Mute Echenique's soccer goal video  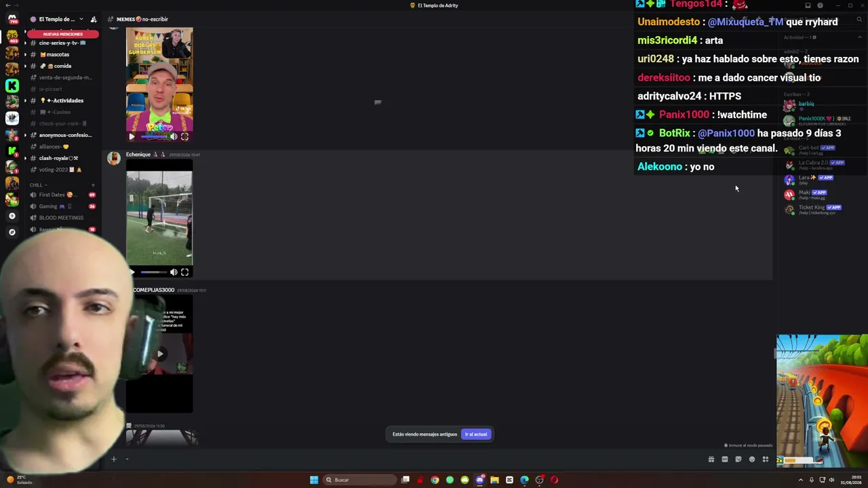[174, 272]
